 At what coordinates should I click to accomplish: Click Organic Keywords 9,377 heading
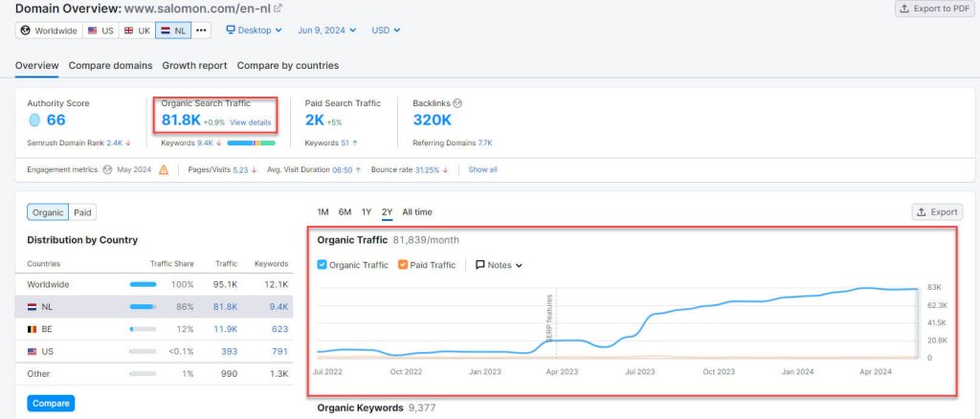click(376, 408)
